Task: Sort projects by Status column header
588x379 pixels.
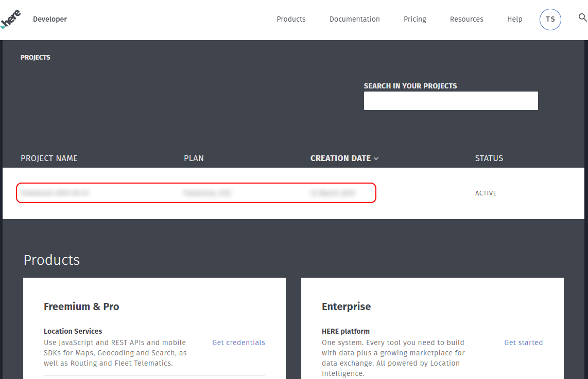Action: (489, 158)
